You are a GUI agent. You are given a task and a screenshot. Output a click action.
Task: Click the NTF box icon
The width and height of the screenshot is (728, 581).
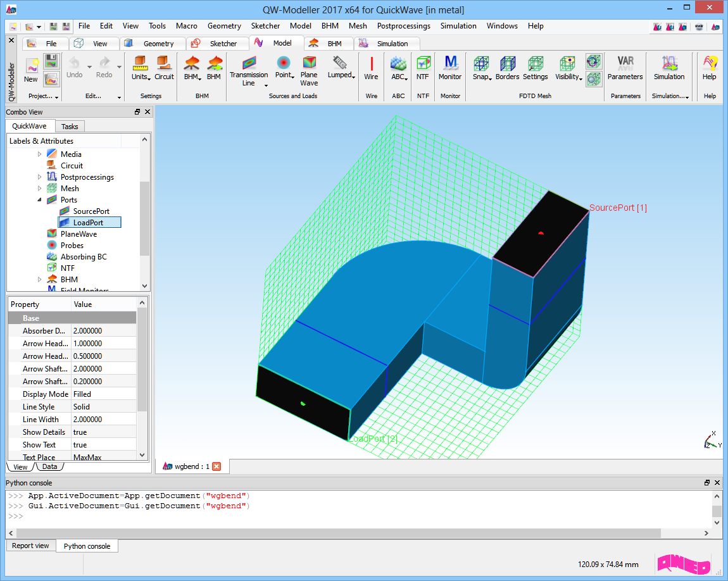click(x=423, y=63)
